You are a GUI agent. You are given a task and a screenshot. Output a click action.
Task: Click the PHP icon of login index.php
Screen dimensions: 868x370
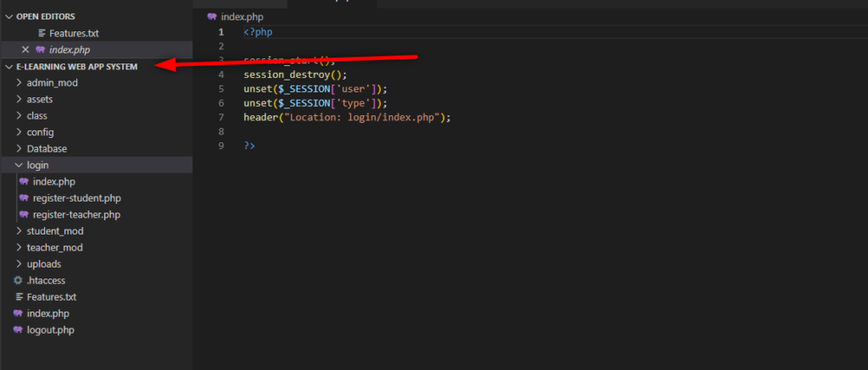pos(24,182)
